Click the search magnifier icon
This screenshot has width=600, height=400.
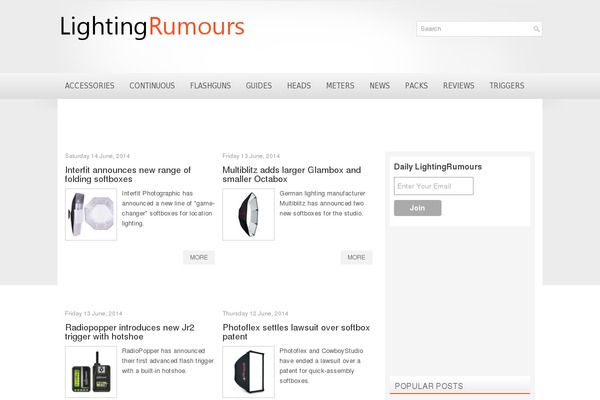click(x=536, y=29)
